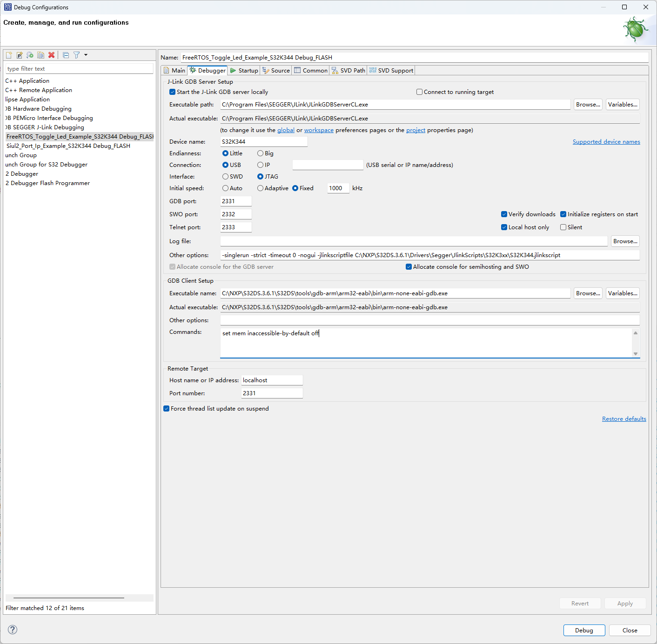Browse for J-Link executable path
The height and width of the screenshot is (644, 657).
tap(588, 105)
